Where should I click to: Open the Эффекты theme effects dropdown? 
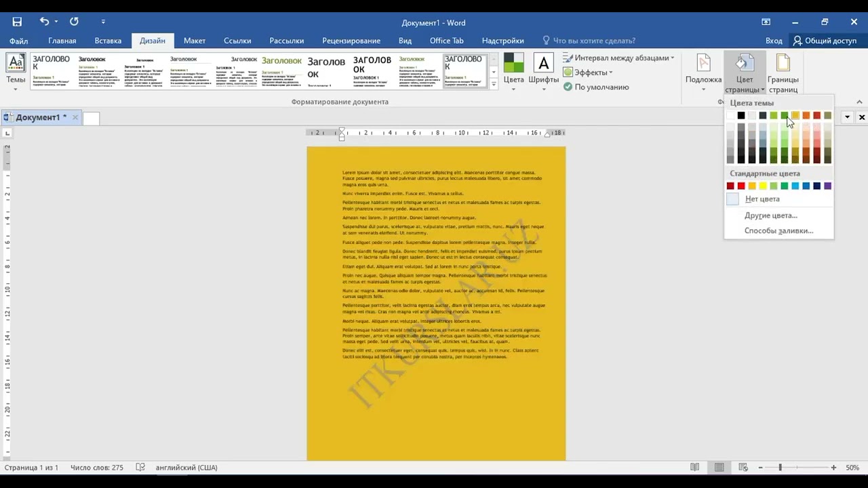(587, 73)
